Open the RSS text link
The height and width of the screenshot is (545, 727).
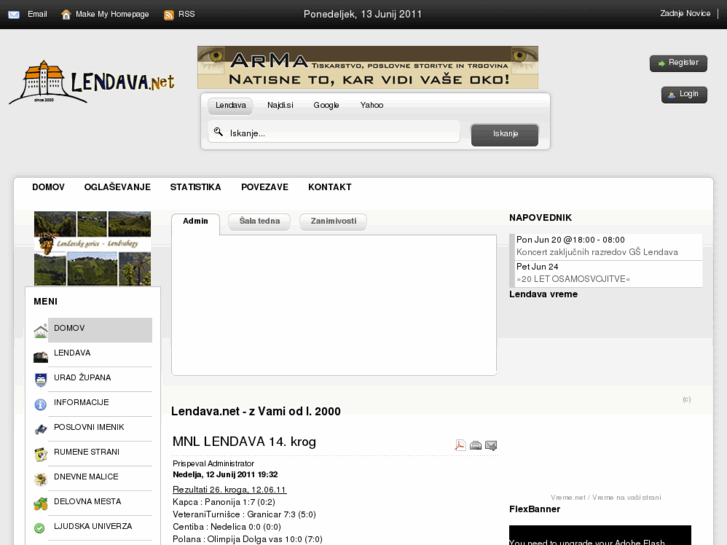[186, 14]
